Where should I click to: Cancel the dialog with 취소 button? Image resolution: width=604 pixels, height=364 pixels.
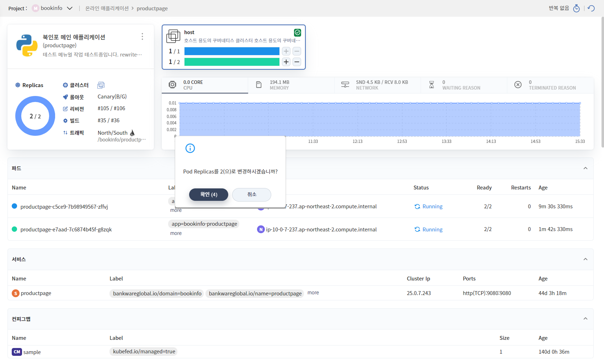coord(252,194)
